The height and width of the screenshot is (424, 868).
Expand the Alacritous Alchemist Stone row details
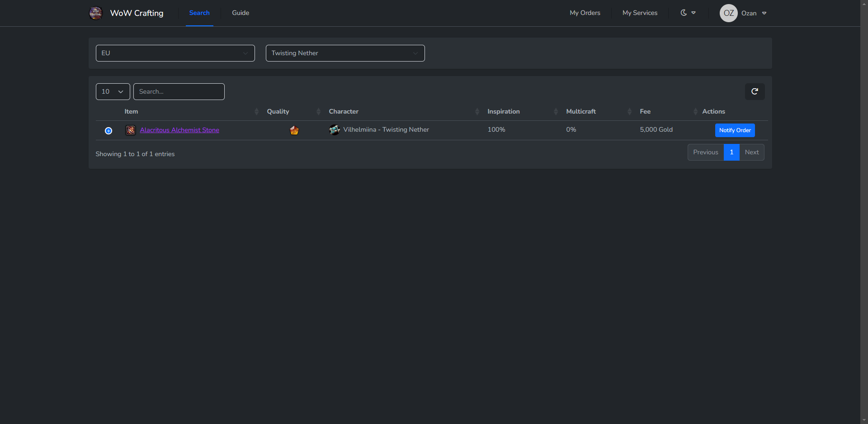(x=108, y=131)
